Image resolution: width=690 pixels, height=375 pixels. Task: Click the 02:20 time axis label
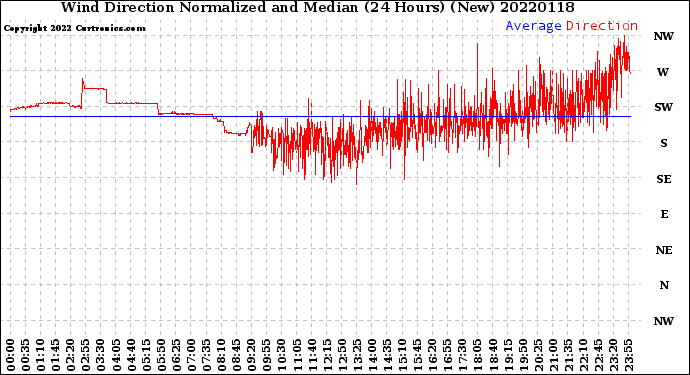point(71,355)
